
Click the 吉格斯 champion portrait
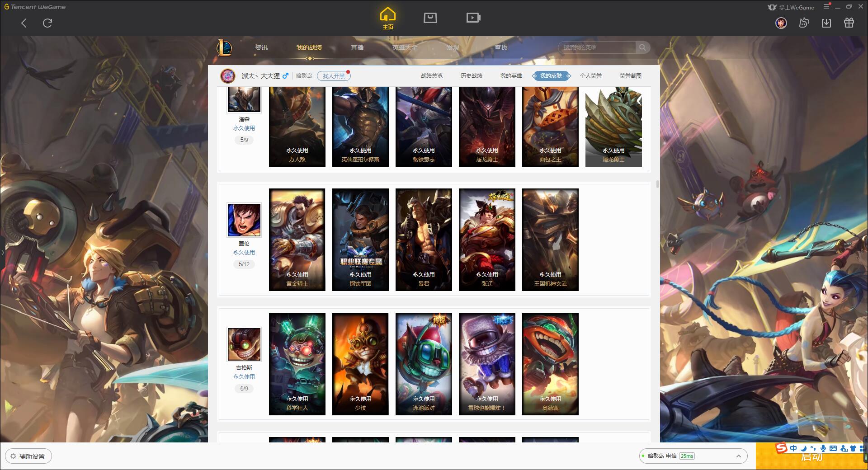click(244, 344)
